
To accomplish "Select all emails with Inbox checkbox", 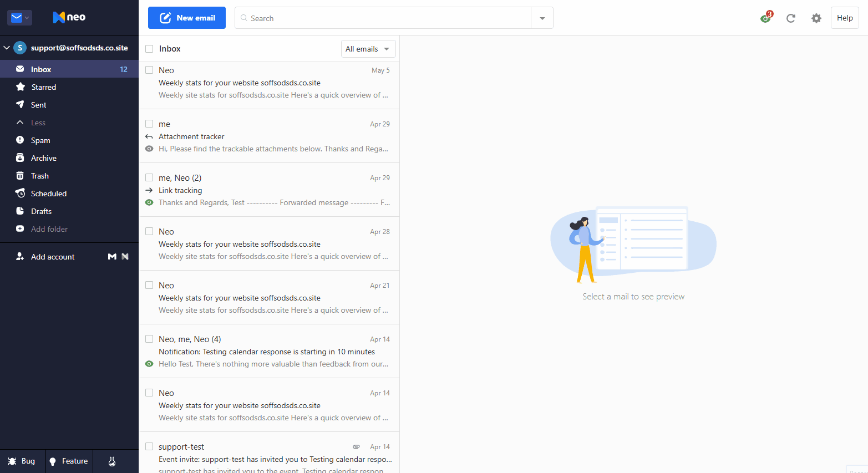I will pyautogui.click(x=149, y=49).
